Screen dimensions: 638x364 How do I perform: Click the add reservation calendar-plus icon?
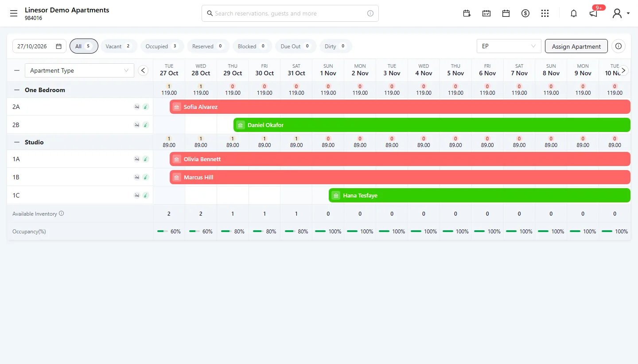click(x=467, y=13)
